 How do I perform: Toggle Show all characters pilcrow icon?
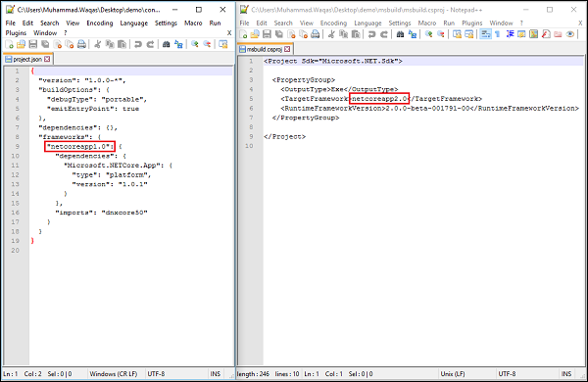[x=497, y=34]
